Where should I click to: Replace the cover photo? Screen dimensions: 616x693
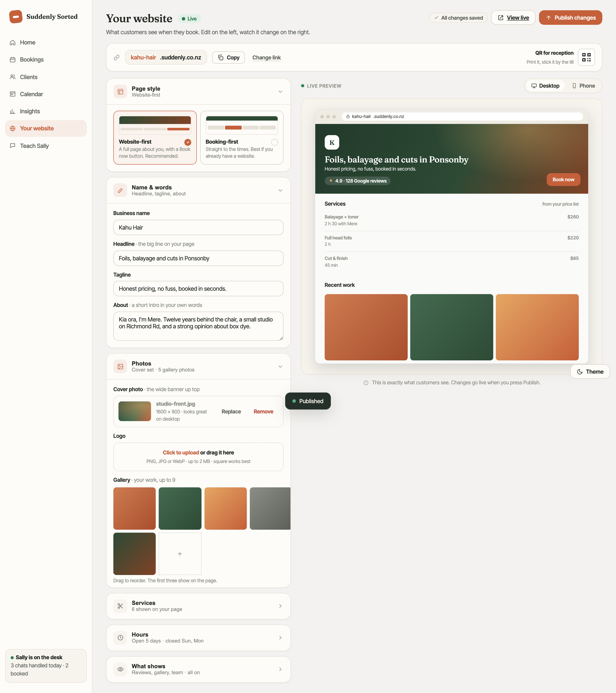(x=231, y=412)
